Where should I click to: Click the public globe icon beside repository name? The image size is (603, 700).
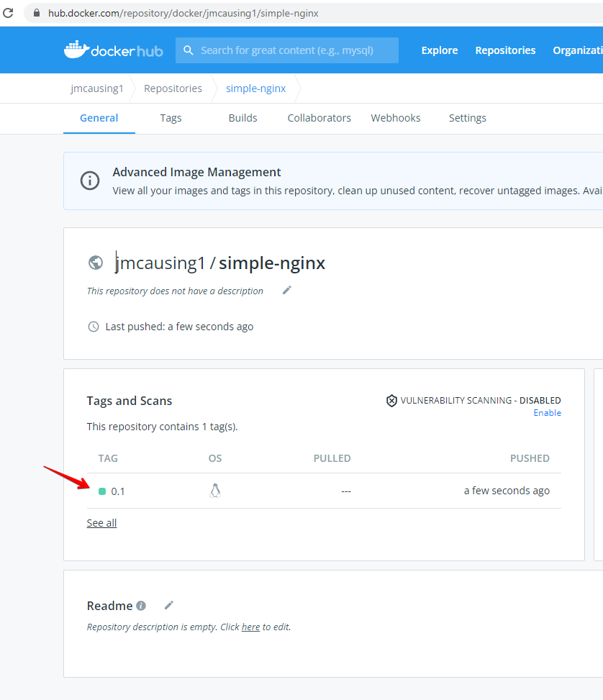(96, 263)
